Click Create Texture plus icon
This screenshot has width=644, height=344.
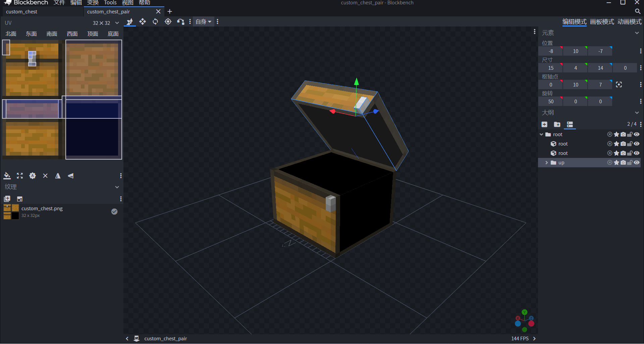7,199
